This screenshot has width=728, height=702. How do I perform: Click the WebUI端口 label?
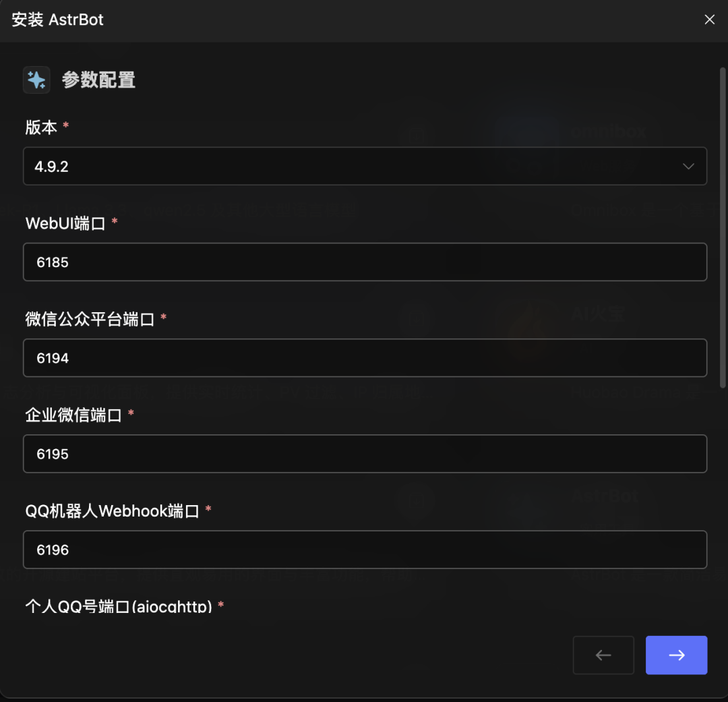[x=65, y=223]
